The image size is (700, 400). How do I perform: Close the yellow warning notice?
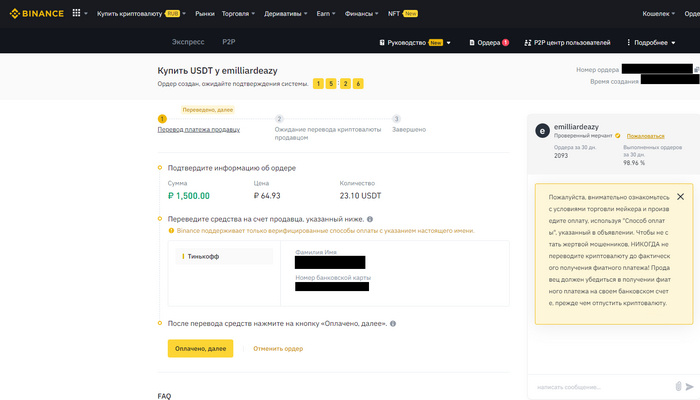pyautogui.click(x=680, y=197)
